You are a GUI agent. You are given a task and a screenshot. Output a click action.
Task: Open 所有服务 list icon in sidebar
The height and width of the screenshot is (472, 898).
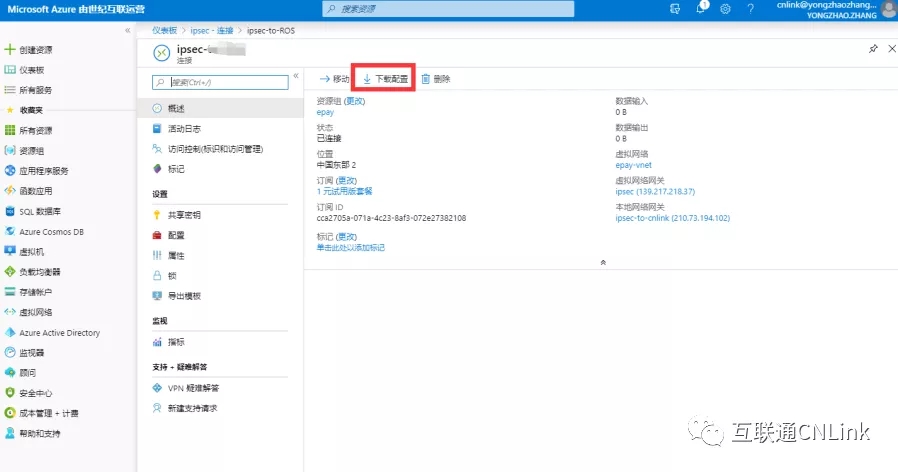pos(10,90)
